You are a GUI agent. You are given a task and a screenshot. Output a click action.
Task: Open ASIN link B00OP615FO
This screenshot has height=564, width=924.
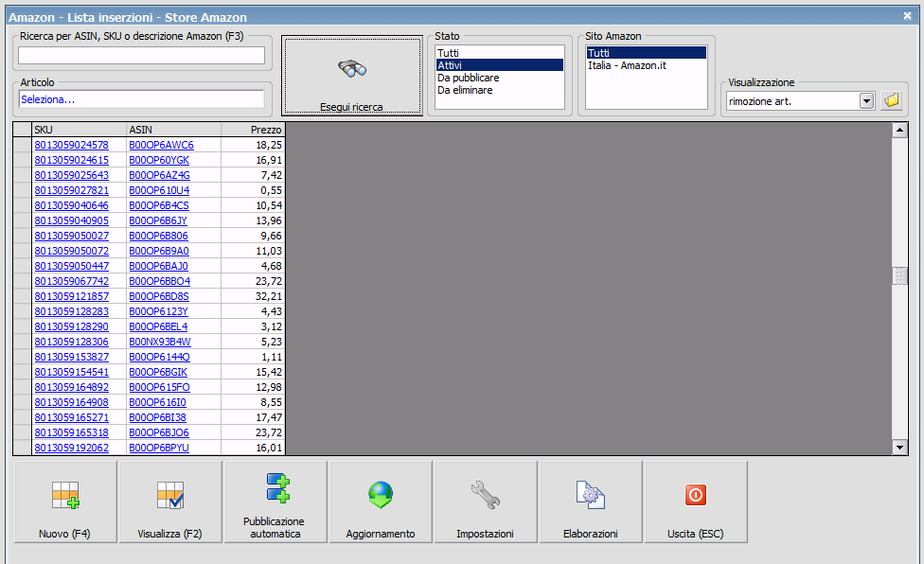pyautogui.click(x=160, y=387)
